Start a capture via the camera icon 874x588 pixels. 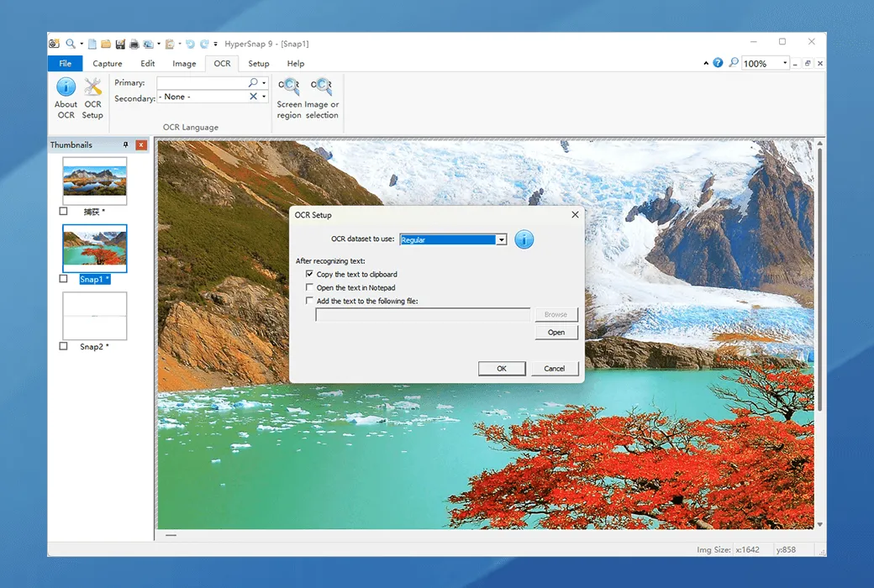53,43
